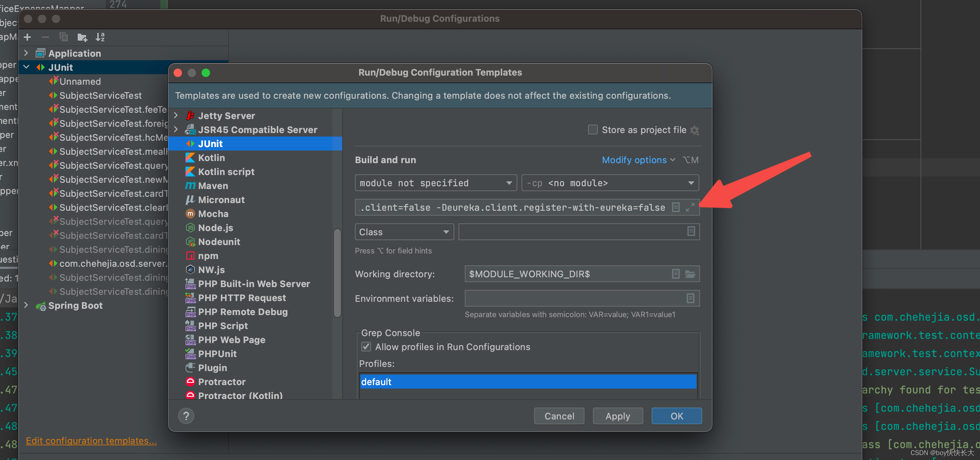Screen dimensions: 980x460
Task: Select the Micronaut template
Action: coord(255,200)
